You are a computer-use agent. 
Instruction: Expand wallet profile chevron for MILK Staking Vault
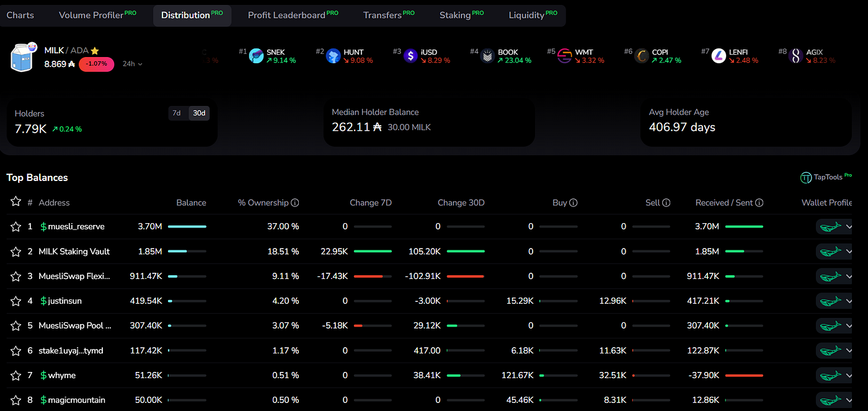(848, 252)
